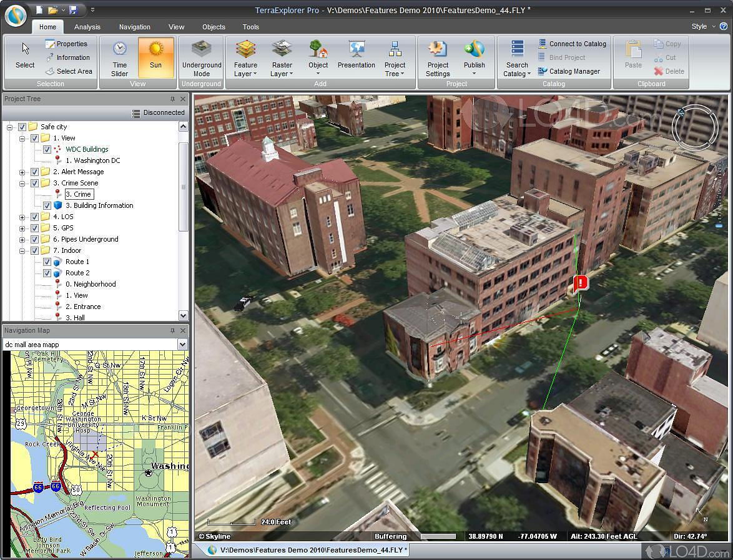
Task: Uncheck the WDC Buildings layer
Action: (x=47, y=149)
